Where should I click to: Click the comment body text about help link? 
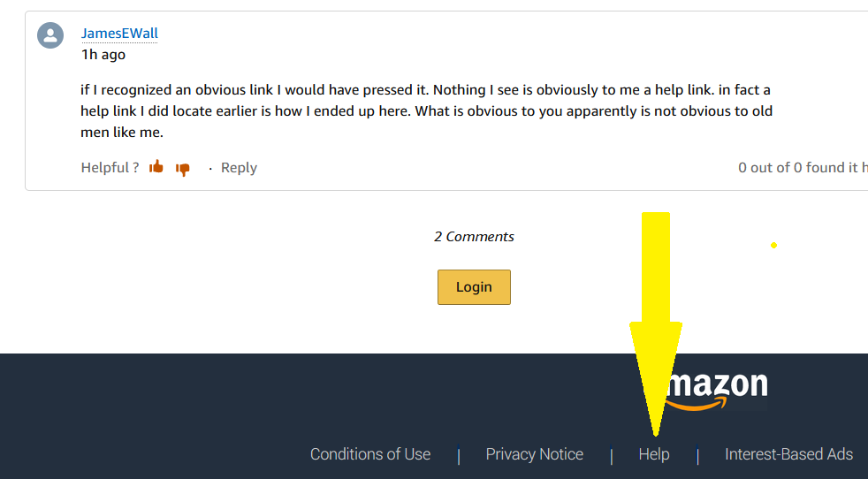point(426,110)
